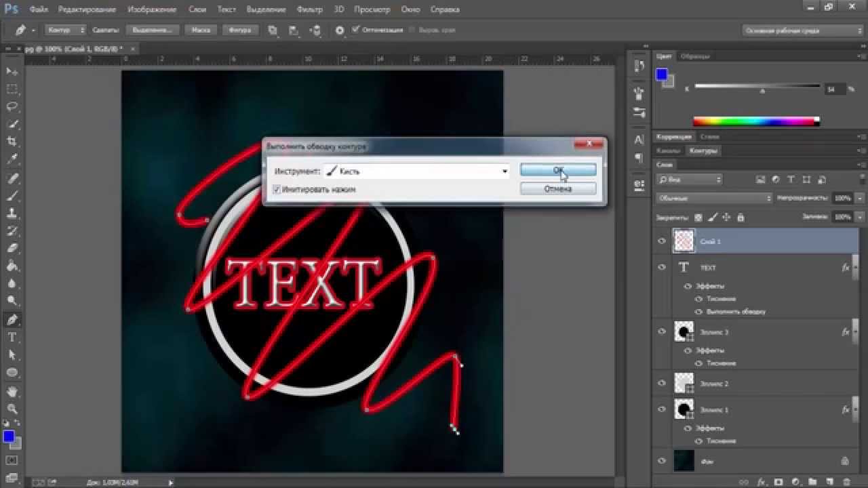
Task: Open the Фильтр menu
Action: 310,10
